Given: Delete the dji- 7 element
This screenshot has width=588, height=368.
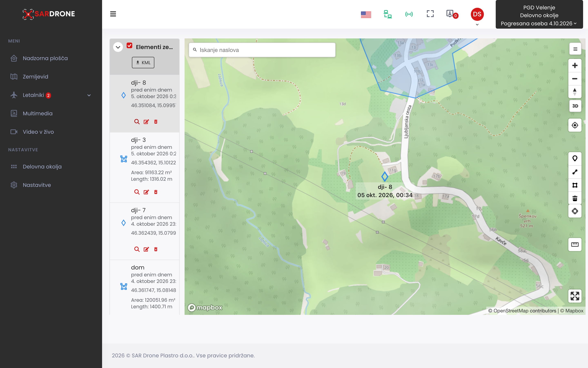Looking at the screenshot, I should [156, 249].
